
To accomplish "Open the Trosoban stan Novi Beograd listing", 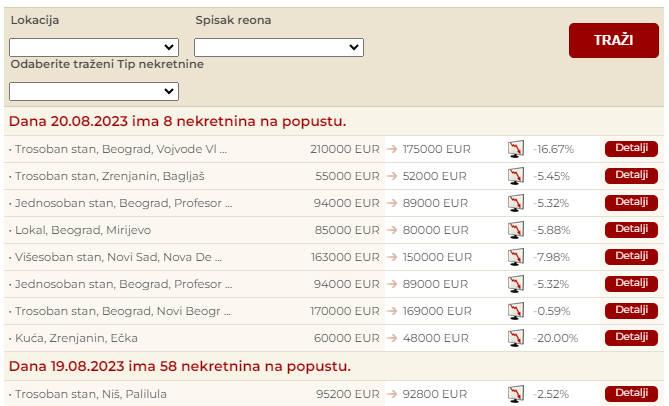I will coord(119,311).
